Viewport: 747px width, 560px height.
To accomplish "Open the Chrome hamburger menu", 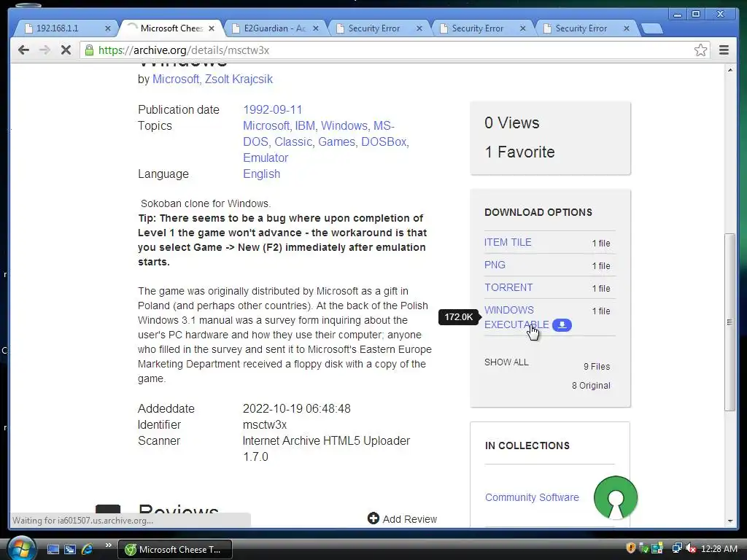I will 724,50.
